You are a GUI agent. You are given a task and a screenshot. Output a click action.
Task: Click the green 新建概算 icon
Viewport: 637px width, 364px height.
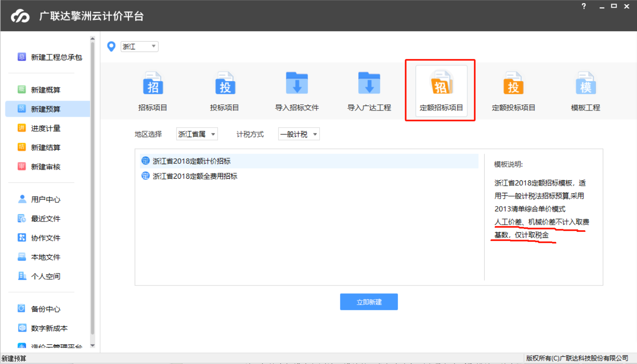22,89
